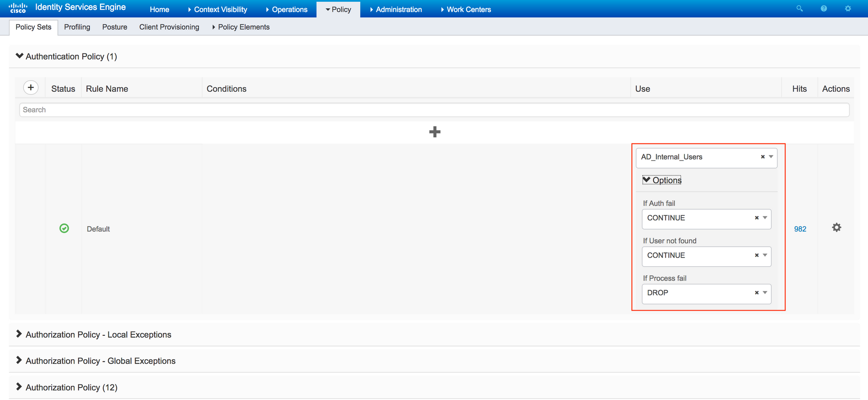Click the Status column header

pyautogui.click(x=63, y=89)
